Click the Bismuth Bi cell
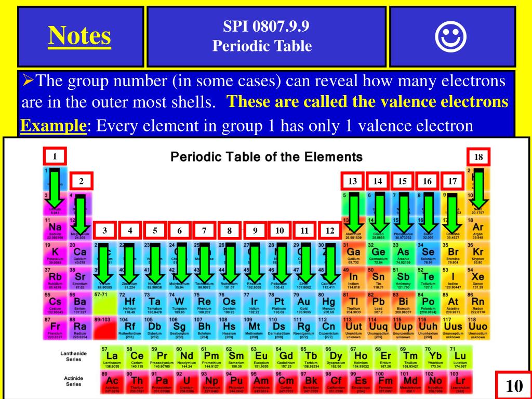Image resolution: width=532 pixels, height=399 pixels. (x=403, y=303)
